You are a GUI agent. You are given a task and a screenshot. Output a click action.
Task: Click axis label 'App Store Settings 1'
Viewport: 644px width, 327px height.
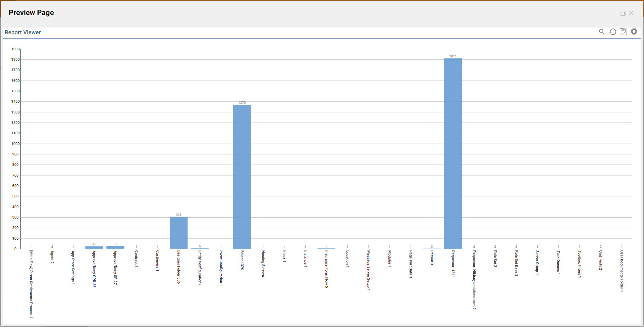73,268
